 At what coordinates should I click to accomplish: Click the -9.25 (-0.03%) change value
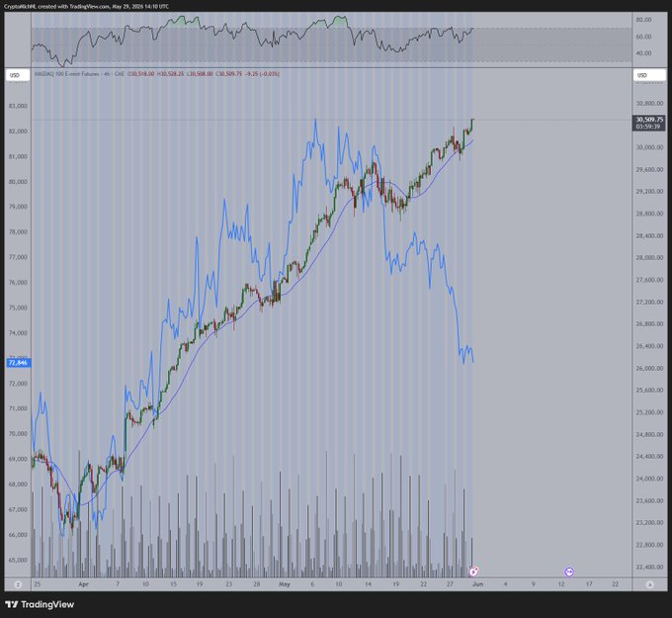coord(262,74)
